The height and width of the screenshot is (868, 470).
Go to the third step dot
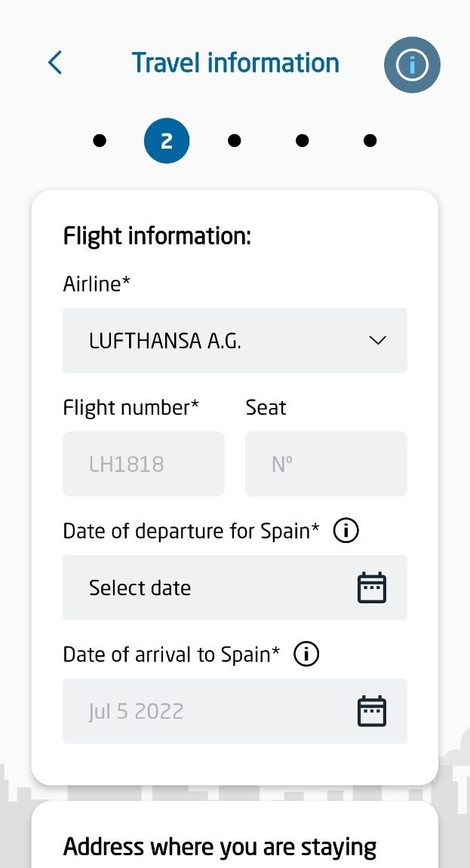[235, 141]
